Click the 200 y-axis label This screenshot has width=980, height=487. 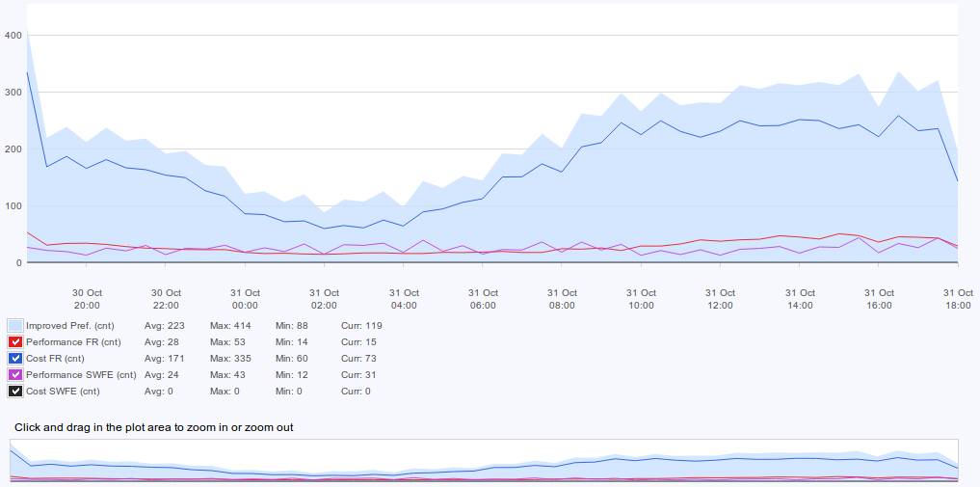click(x=15, y=149)
